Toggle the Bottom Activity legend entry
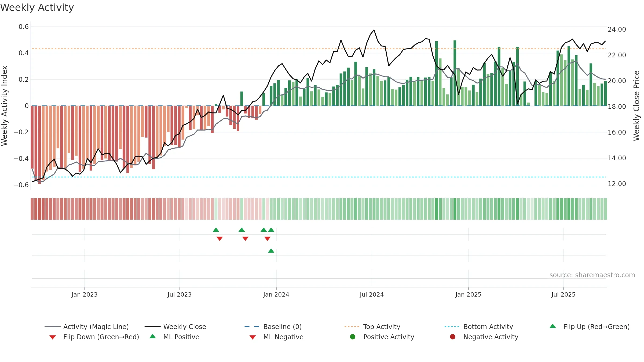This screenshot has width=644, height=362. click(479, 327)
